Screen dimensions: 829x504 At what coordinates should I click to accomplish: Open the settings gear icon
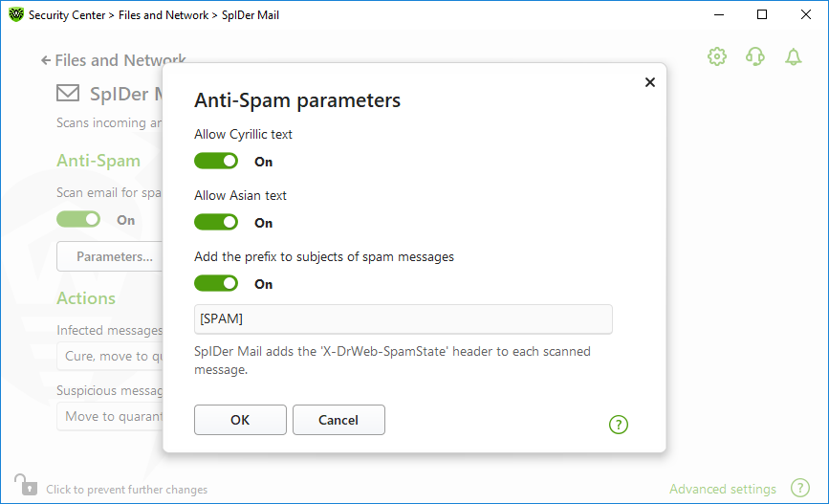coord(717,56)
